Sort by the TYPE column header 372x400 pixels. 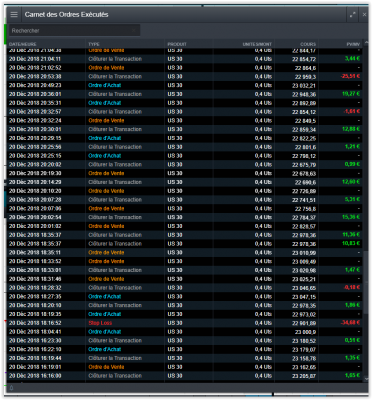coord(94,44)
